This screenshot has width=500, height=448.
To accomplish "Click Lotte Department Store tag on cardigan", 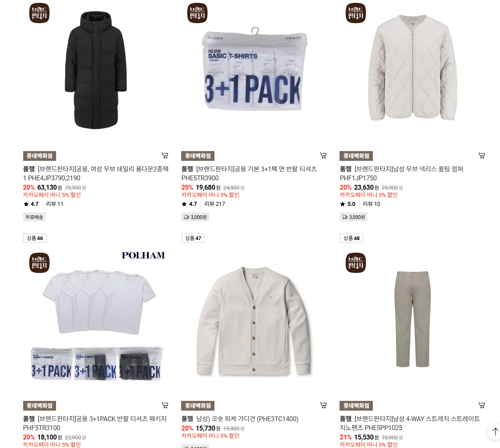I will (198, 406).
